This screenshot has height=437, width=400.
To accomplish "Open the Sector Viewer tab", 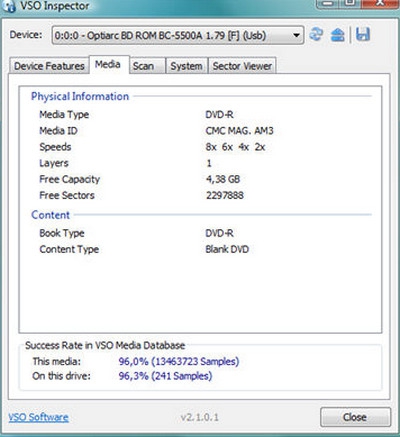I will 242,66.
